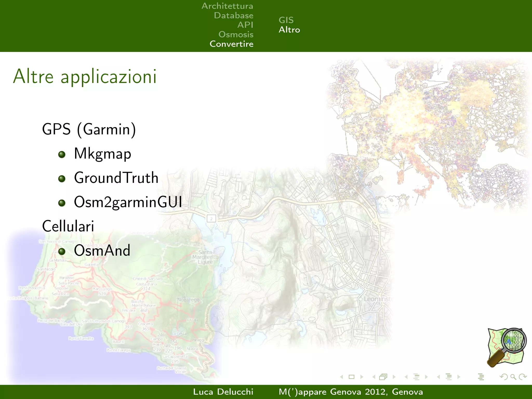This screenshot has height=399, width=532.
Task: Click the Mkgmap bullet item
Action: point(103,154)
